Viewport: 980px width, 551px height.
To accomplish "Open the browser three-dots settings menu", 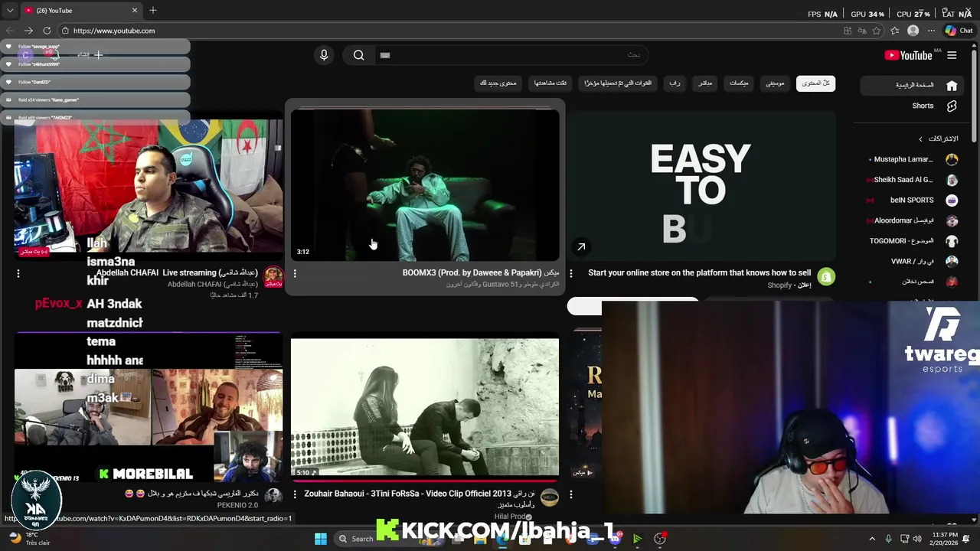I will pyautogui.click(x=931, y=31).
